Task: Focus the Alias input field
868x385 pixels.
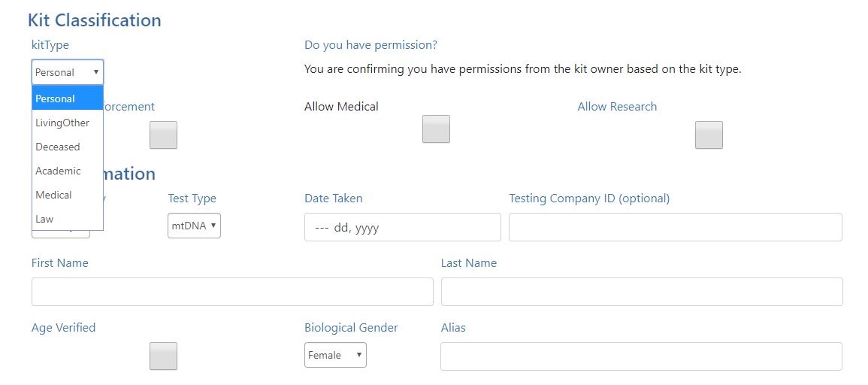Action: coord(640,356)
